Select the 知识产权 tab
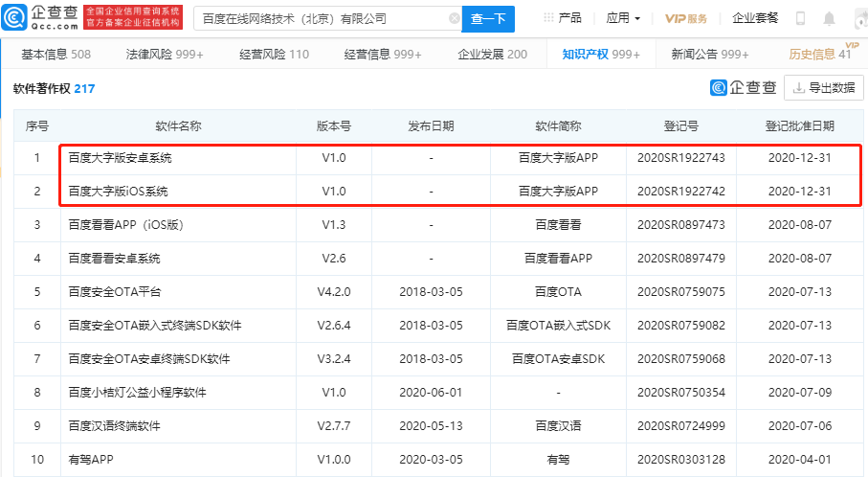 click(601, 55)
